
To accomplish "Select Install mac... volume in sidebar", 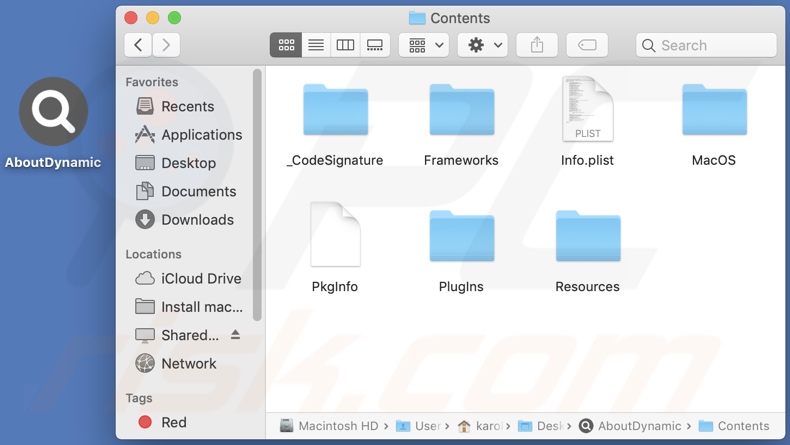I will [189, 306].
